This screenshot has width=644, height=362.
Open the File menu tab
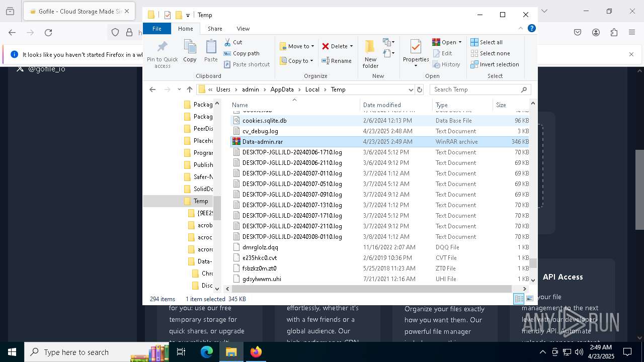[x=157, y=29]
